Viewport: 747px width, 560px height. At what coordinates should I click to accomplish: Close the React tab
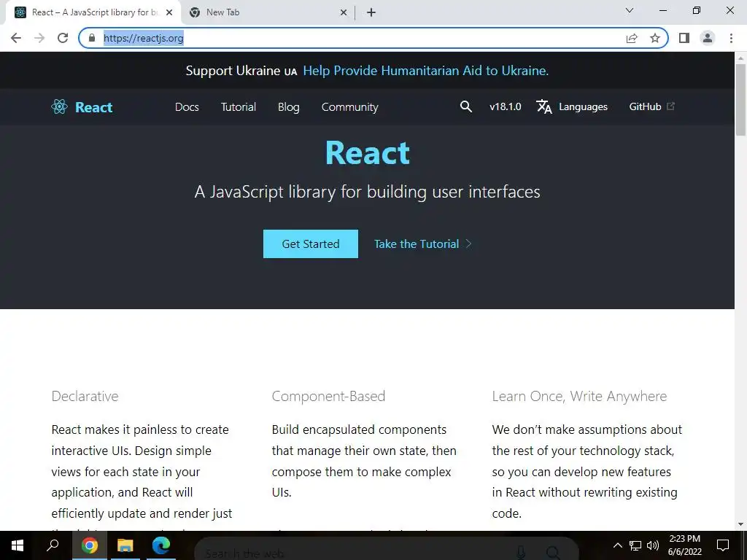point(169,12)
